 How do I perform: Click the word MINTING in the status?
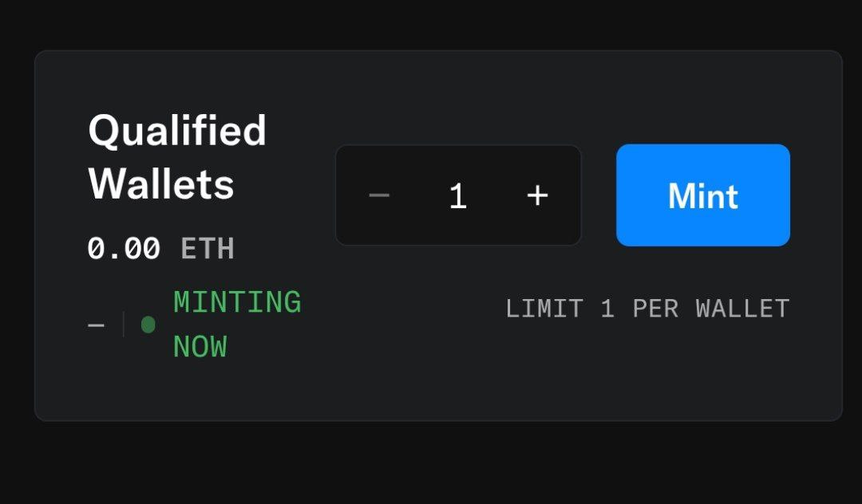click(237, 303)
